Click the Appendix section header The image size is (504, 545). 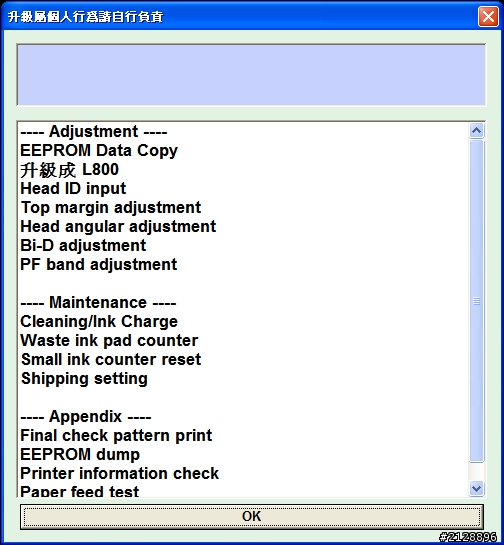(86, 416)
